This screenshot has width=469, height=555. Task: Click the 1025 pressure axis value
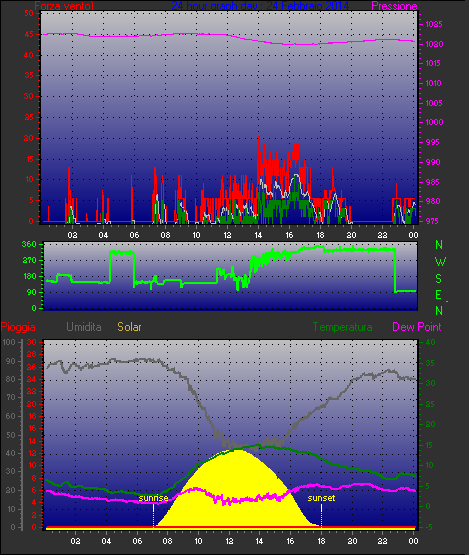(434, 24)
